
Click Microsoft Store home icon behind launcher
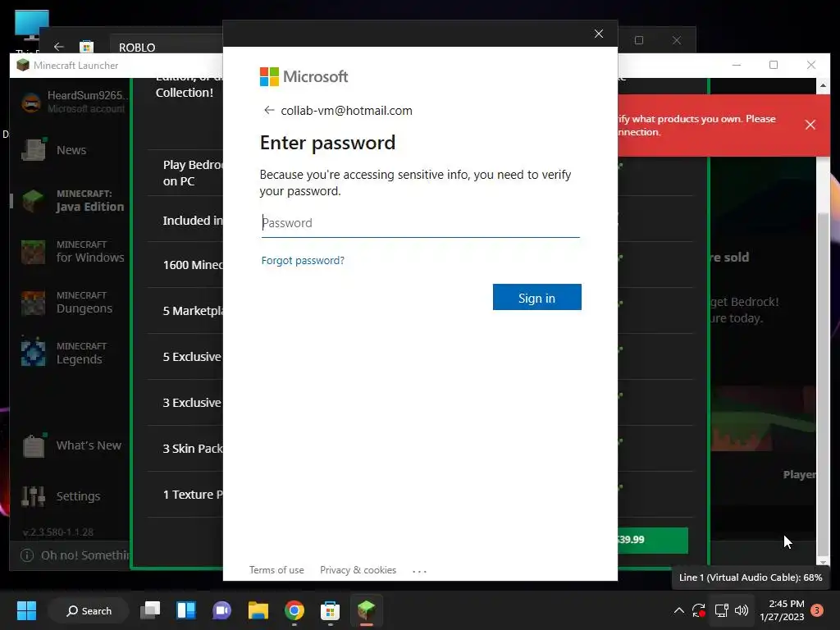[86, 47]
